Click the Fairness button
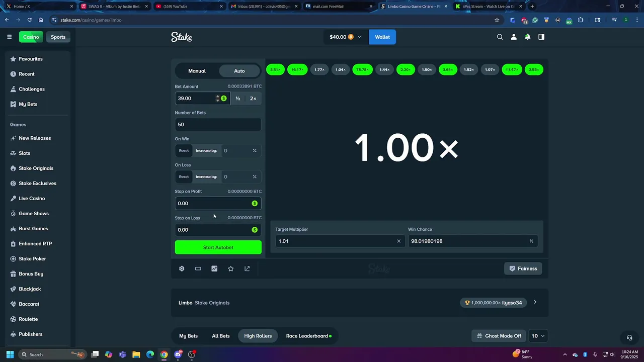 point(523,268)
